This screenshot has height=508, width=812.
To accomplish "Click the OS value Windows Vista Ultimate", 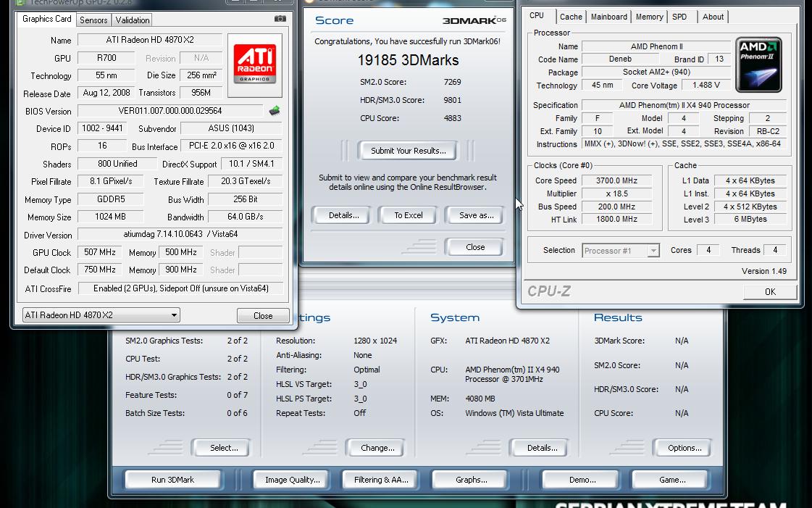I will pyautogui.click(x=514, y=413).
